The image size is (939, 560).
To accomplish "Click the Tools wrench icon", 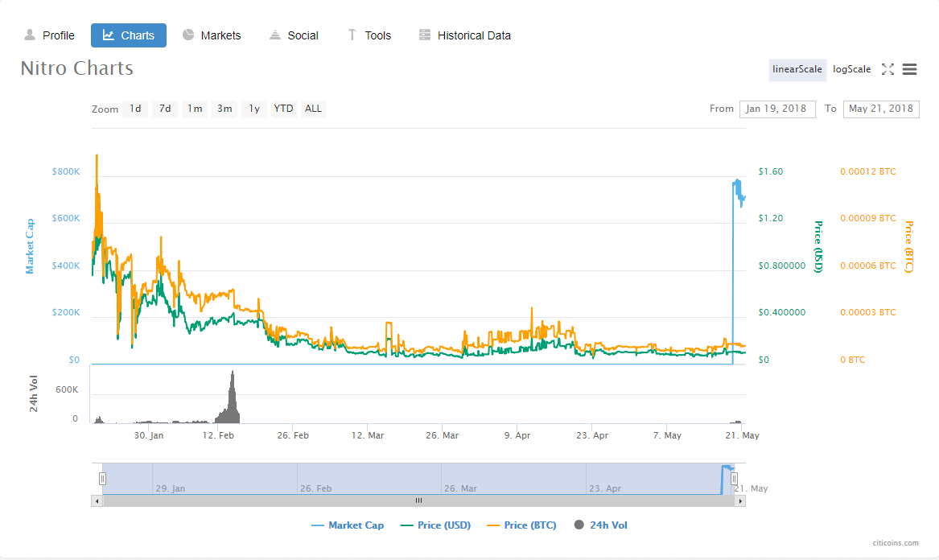I will [351, 35].
